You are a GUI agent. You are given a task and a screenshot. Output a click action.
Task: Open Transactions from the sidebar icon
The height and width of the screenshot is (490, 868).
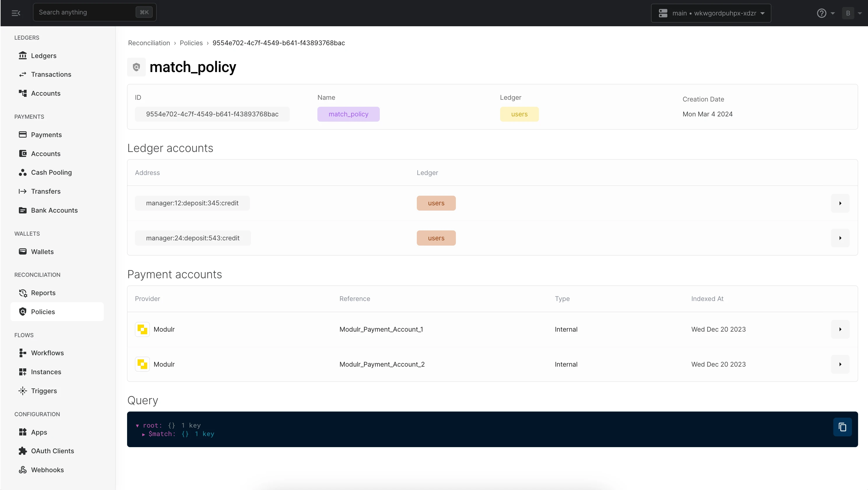pos(22,74)
